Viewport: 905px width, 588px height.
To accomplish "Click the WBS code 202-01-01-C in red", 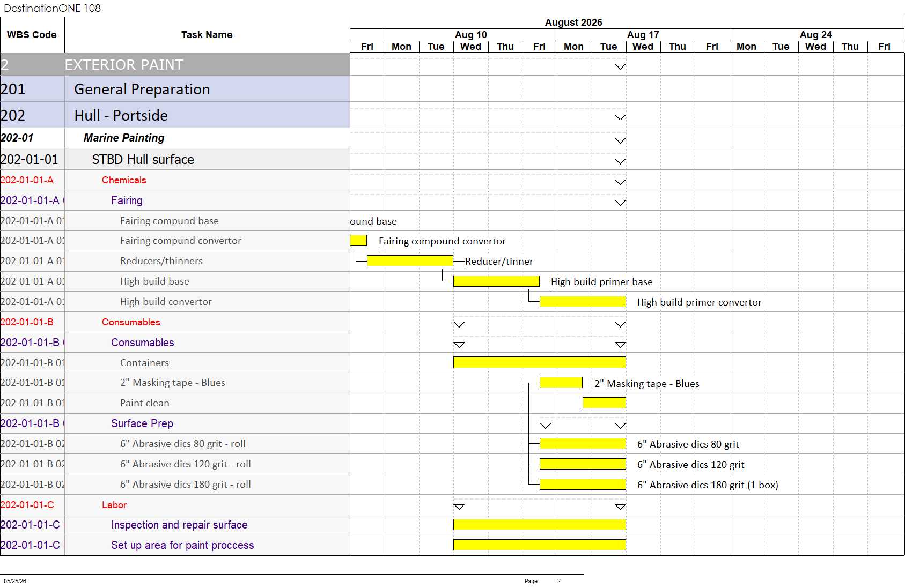I will [x=27, y=505].
